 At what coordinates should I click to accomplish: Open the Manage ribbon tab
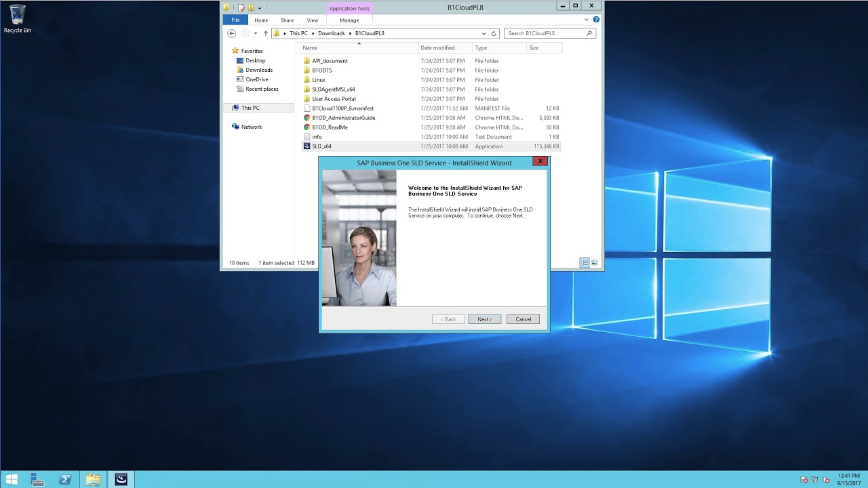click(x=349, y=20)
